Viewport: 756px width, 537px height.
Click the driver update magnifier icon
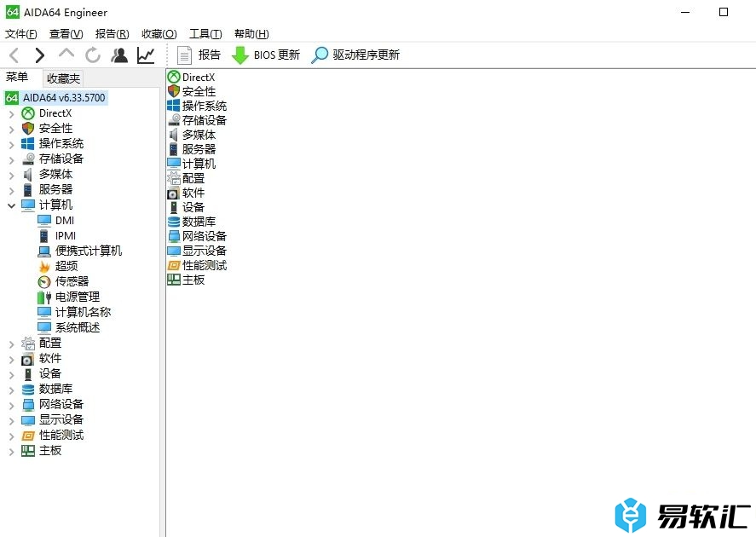[319, 55]
